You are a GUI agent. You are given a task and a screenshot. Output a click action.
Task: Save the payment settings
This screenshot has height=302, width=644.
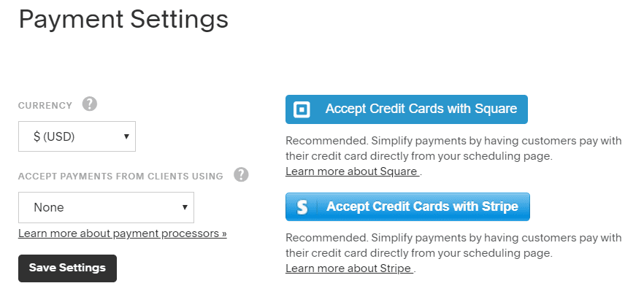67,268
